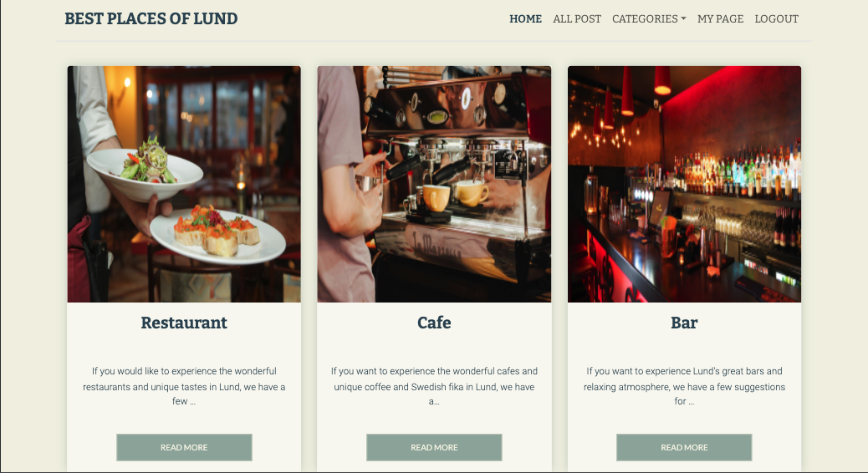Select the Restaurant description text

184,386
